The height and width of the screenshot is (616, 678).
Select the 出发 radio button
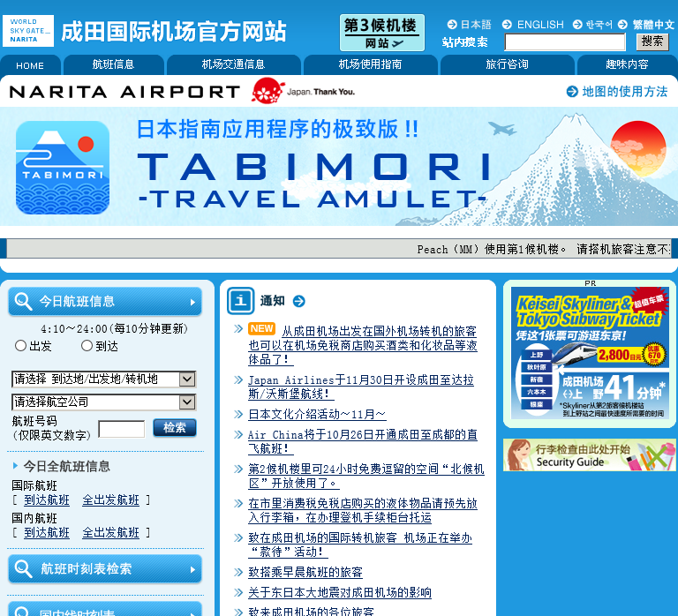pyautogui.click(x=20, y=345)
